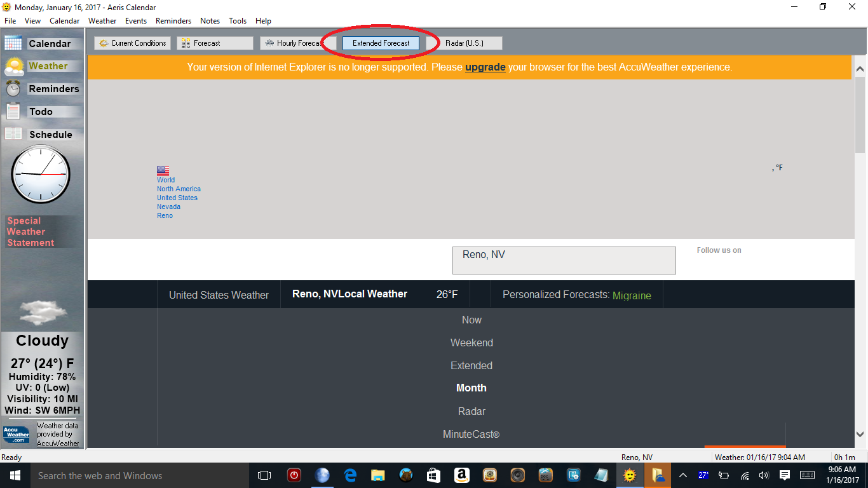
Task: Open File Explorer from the taskbar
Action: click(x=378, y=475)
